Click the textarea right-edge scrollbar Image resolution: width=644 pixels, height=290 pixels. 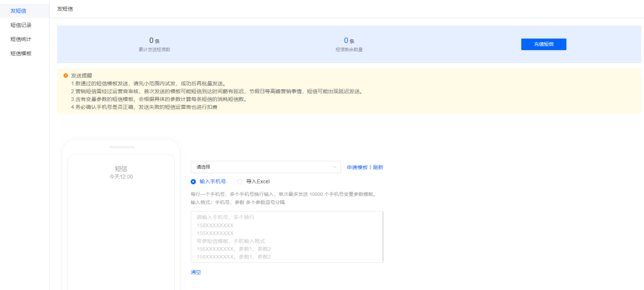click(382, 236)
